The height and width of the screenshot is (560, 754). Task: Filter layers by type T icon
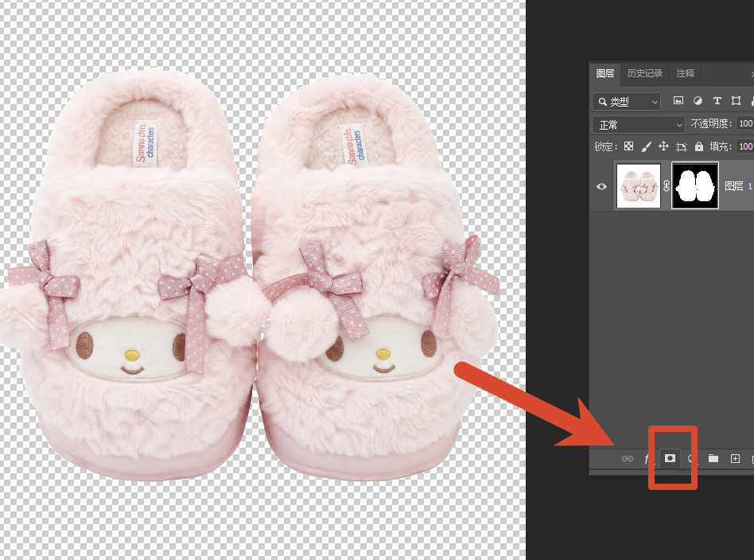point(717,100)
